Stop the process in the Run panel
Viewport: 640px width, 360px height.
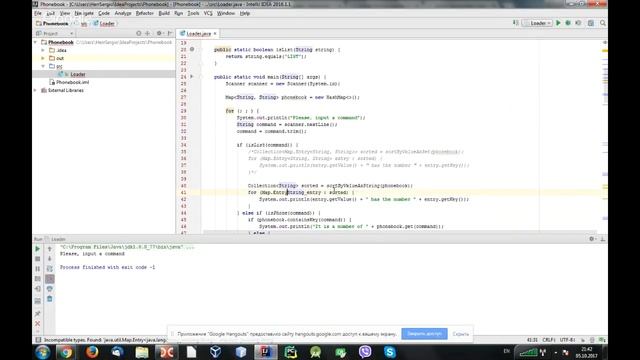(x=38, y=259)
